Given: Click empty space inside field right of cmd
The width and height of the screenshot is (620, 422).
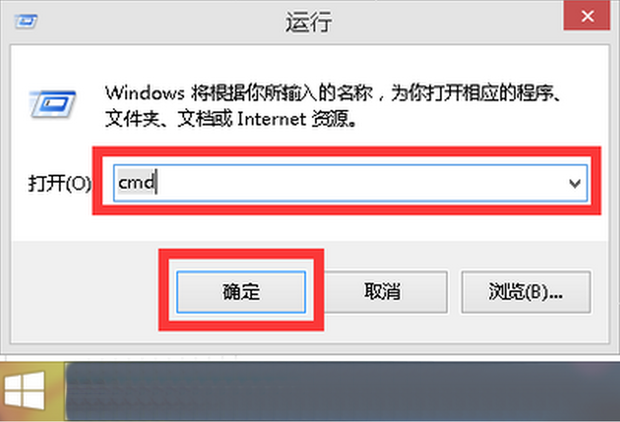Looking at the screenshot, I should coord(360,183).
